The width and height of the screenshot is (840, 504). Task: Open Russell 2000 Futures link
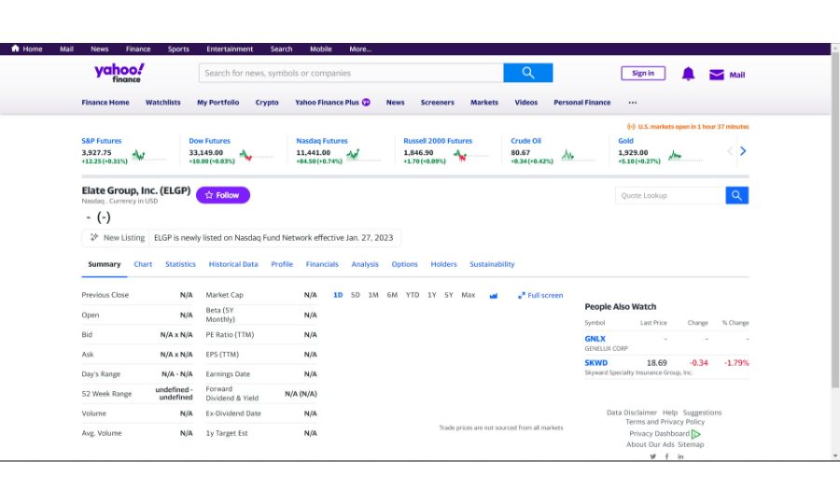coord(438,141)
